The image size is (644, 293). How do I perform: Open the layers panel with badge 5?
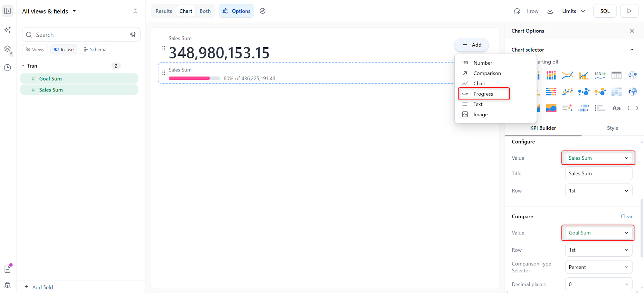click(7, 49)
